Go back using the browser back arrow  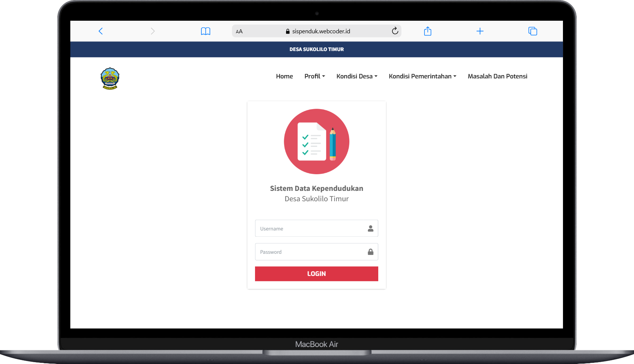(x=100, y=31)
